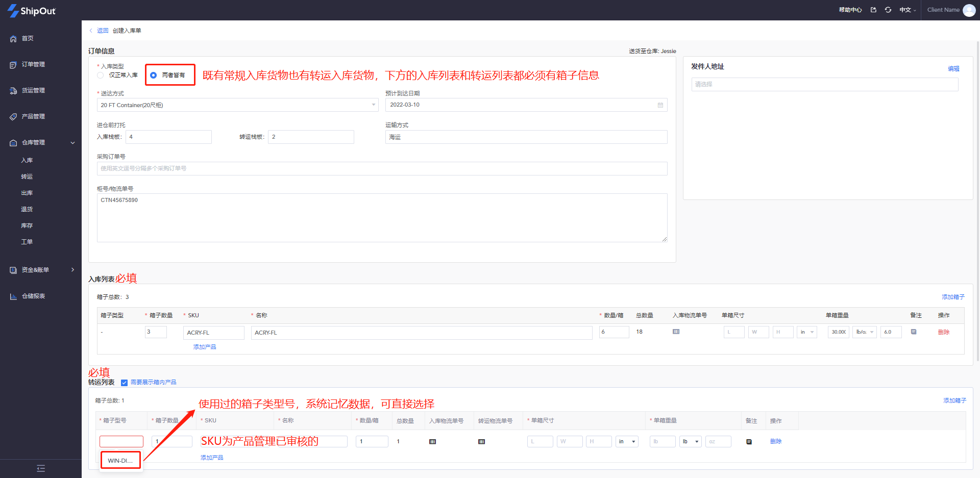Click the 入库物流单号 barcode icon in 转运列表
Viewport: 980px width, 478px height.
432,442
